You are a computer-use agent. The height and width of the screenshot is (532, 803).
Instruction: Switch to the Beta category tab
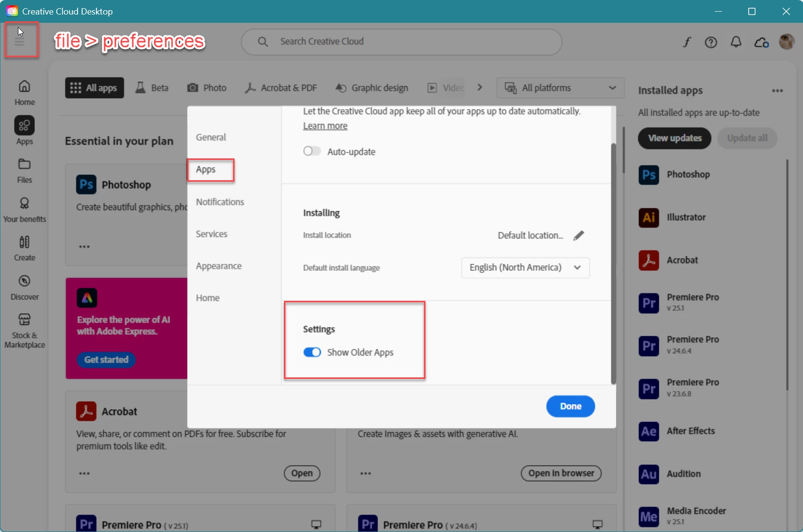152,88
